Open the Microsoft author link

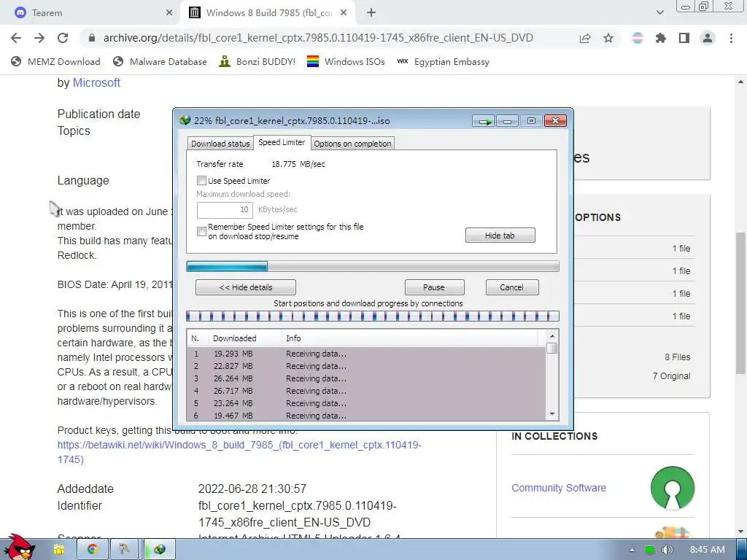pos(96,83)
